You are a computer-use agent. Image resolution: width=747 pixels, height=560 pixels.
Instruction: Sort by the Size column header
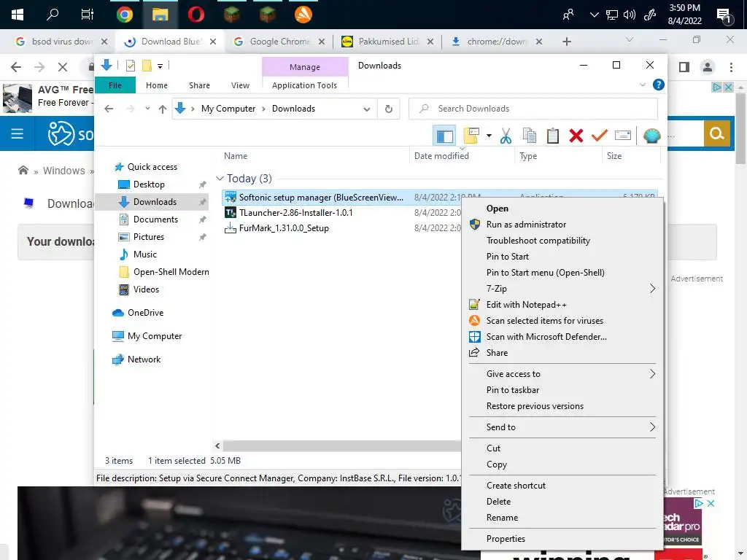[x=614, y=156]
